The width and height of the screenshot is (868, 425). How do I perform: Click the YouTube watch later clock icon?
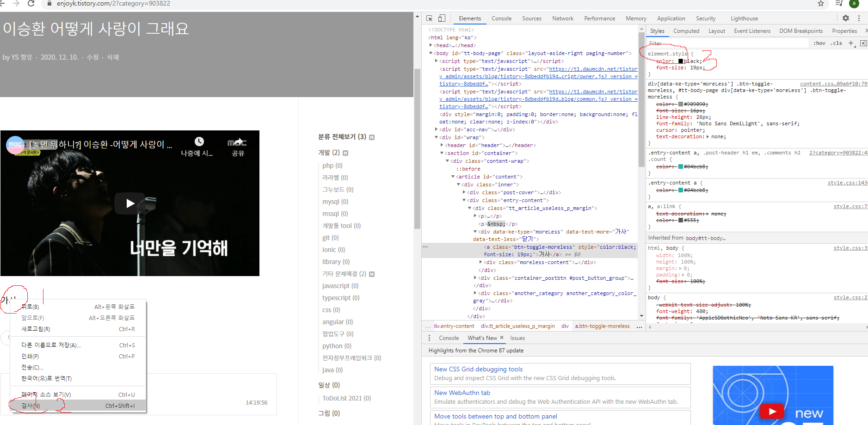[199, 142]
